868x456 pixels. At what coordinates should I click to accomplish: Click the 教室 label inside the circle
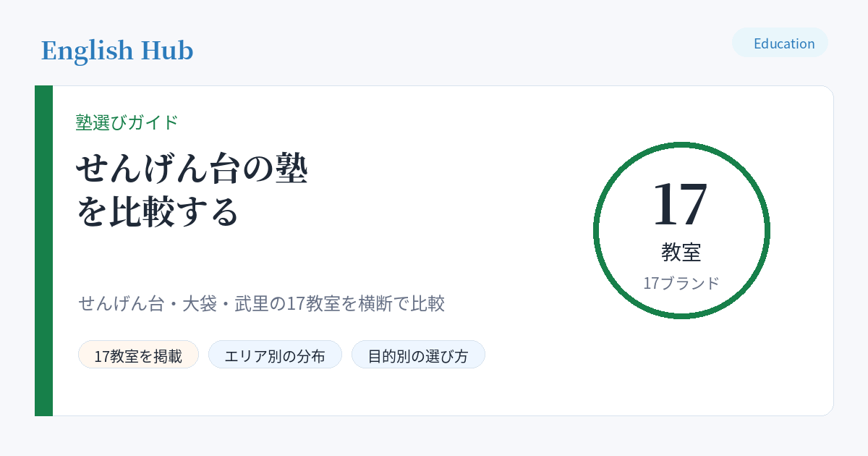click(681, 252)
